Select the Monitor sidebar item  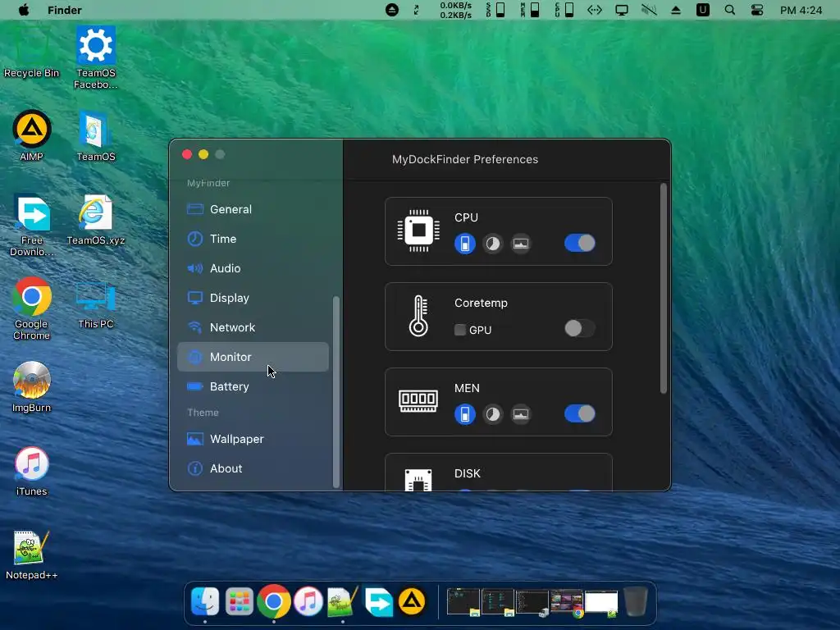(253, 357)
